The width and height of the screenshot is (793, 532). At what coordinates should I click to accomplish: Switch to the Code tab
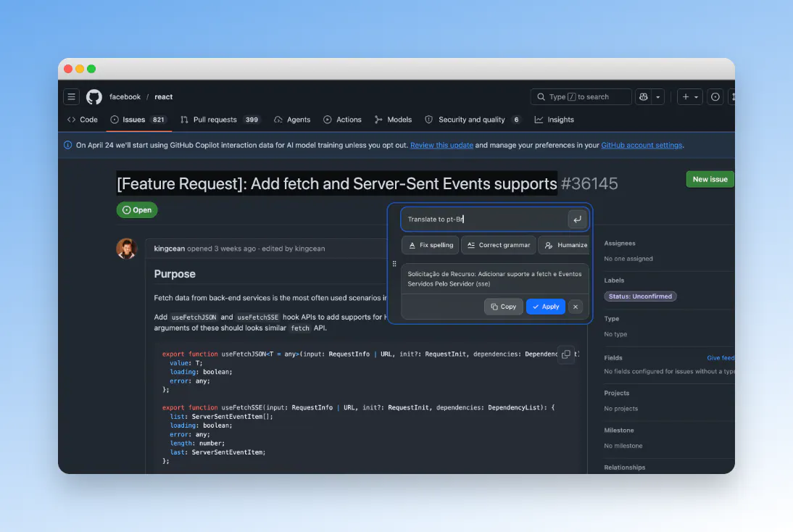[x=83, y=120]
